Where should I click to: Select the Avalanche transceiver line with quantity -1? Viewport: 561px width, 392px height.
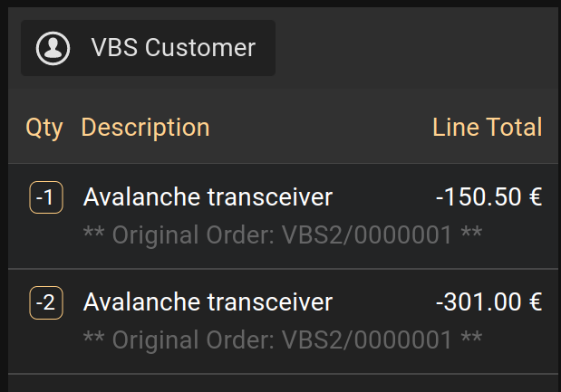(208, 197)
